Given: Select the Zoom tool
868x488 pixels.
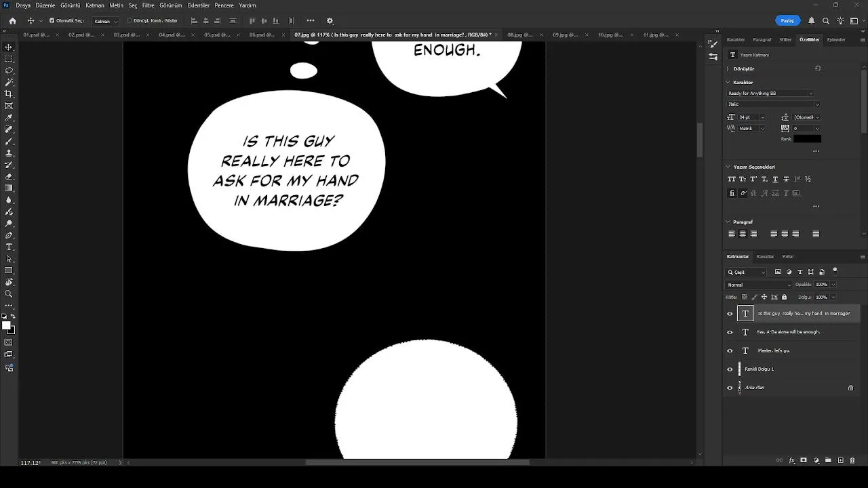Looking at the screenshot, I should pyautogui.click(x=9, y=294).
